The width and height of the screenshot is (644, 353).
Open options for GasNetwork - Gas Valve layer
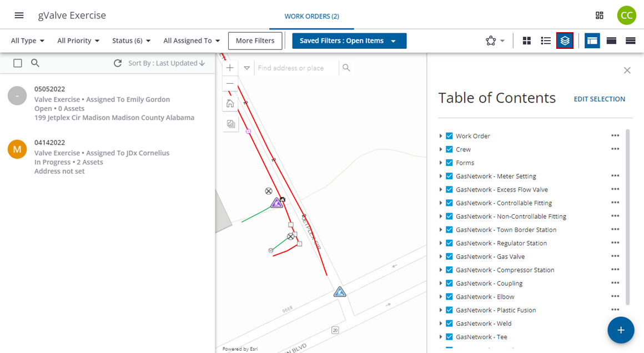[615, 256]
